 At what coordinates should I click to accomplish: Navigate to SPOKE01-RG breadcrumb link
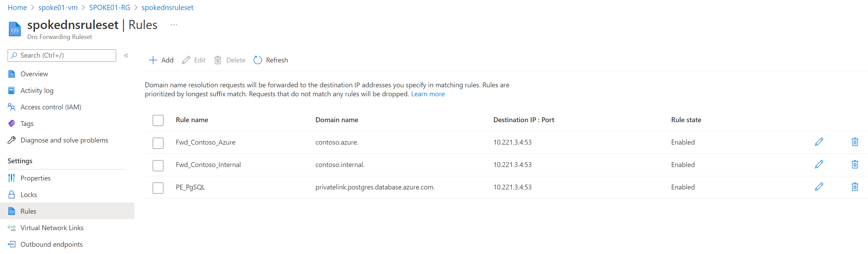[x=110, y=8]
